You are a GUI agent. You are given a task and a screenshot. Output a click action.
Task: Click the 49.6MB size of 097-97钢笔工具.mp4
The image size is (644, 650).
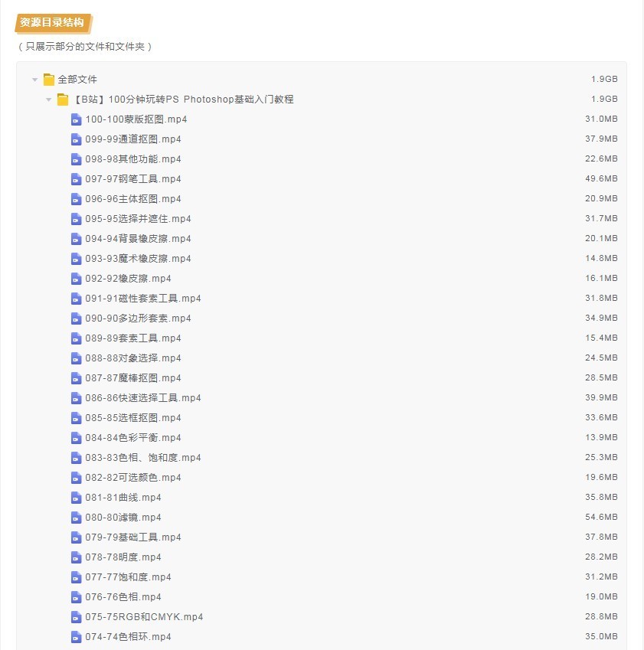click(x=601, y=178)
